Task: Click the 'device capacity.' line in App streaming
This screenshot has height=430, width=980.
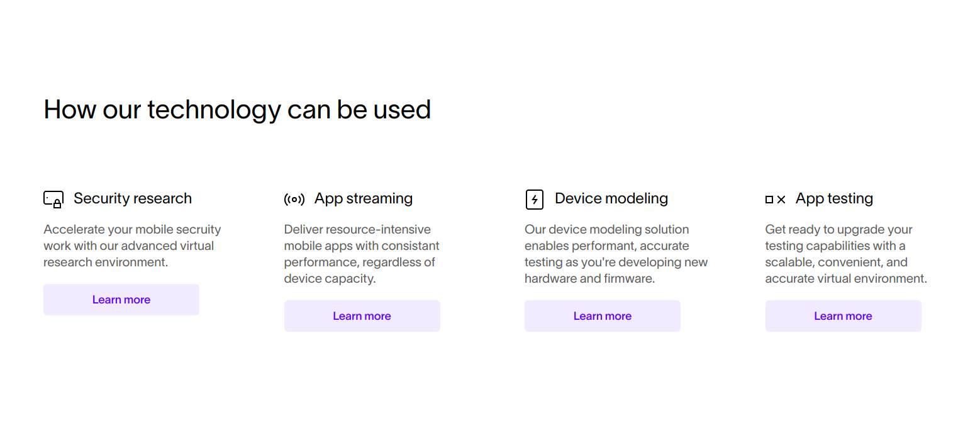Action: click(x=330, y=278)
